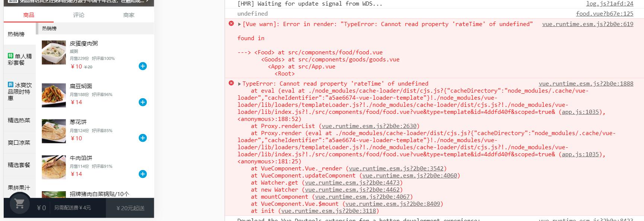Click the red error icon beside Vue warn
The image size is (644, 221).
point(231,23)
